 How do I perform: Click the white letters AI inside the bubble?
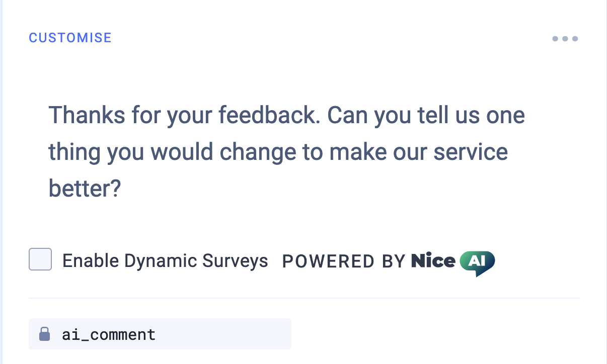click(476, 260)
